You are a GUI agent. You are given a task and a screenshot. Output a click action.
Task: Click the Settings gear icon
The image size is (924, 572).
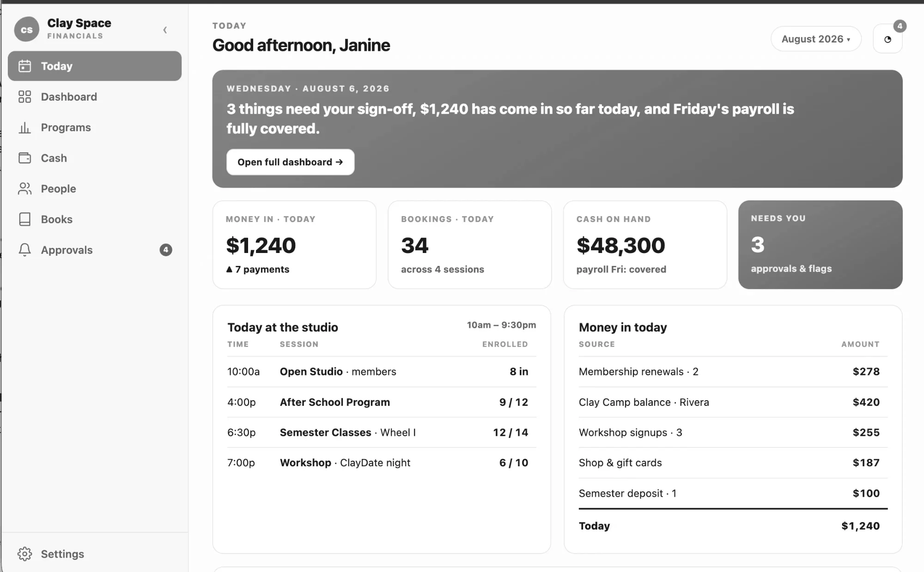[24, 554]
